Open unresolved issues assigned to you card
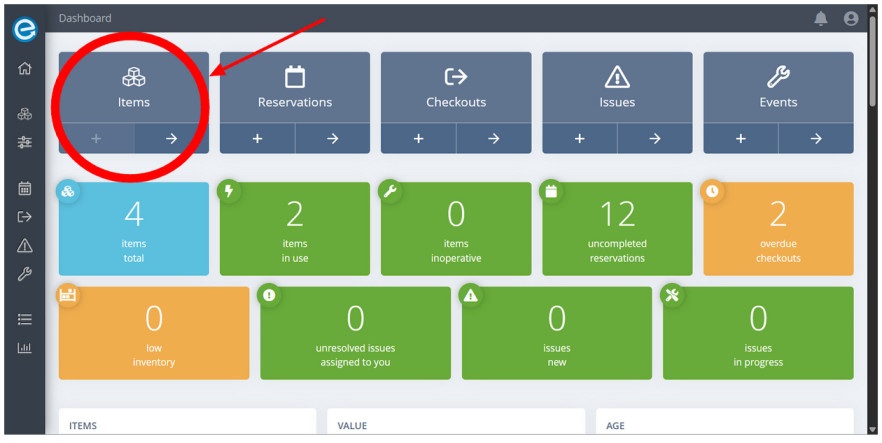 pos(355,333)
